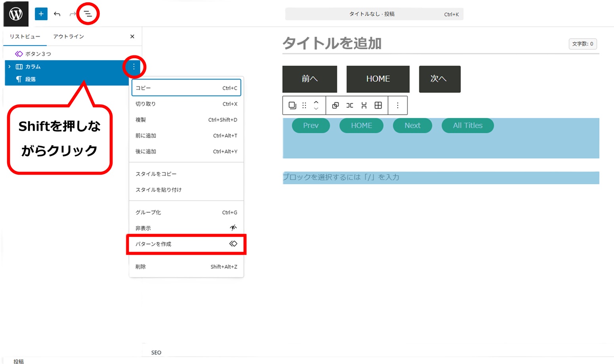Click the All Titles button
The height and width of the screenshot is (364, 614).
tap(467, 126)
